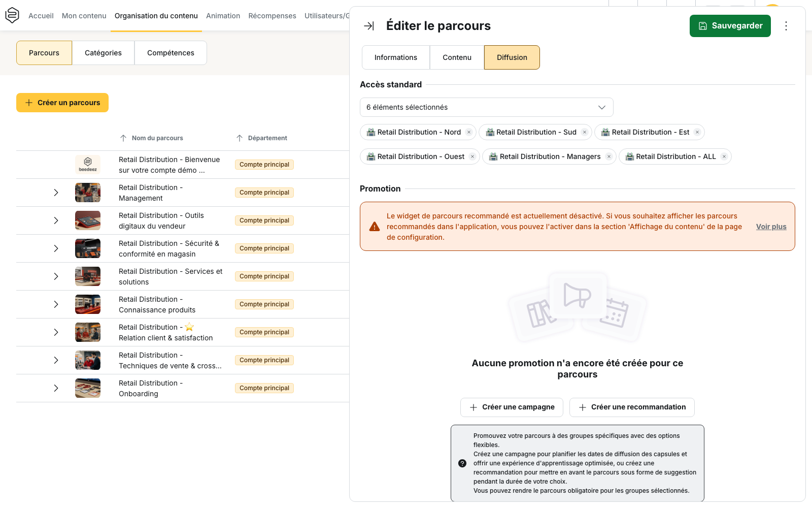This screenshot has height=508, width=812.
Task: Click the Sauvegarder button
Action: [x=730, y=26]
